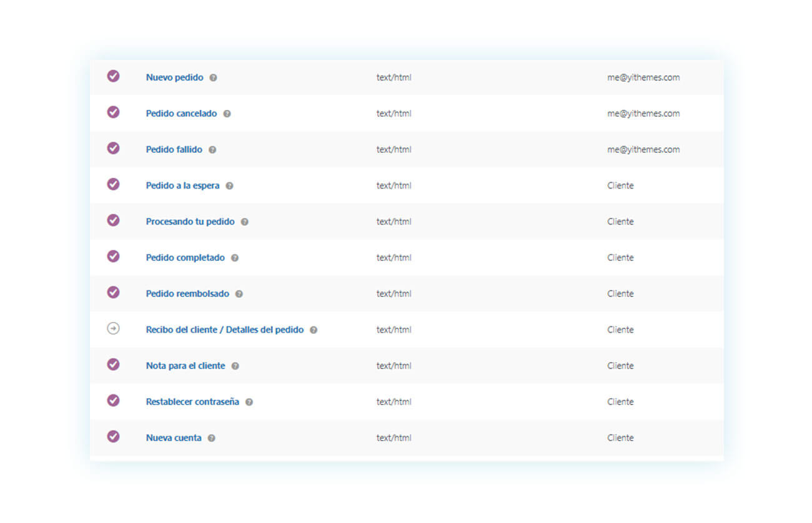This screenshot has height=523, width=812.
Task: Click me@yithemes.com in Nuevo pedido row
Action: 643,78
